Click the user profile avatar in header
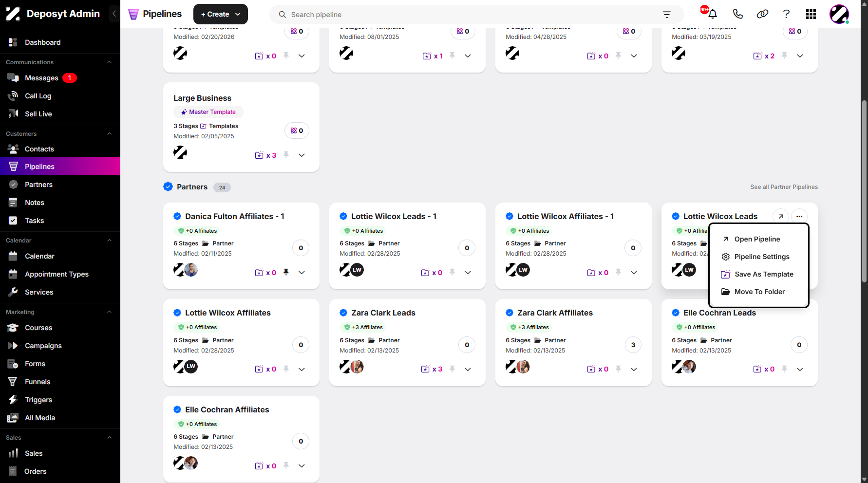 [839, 14]
